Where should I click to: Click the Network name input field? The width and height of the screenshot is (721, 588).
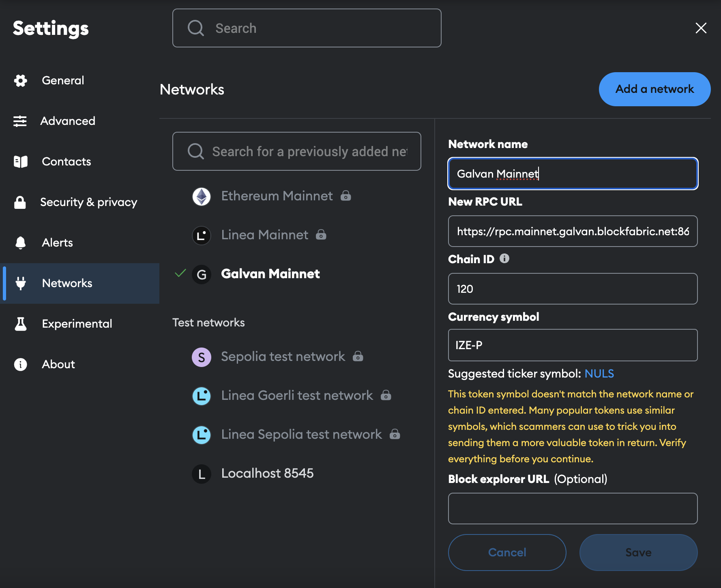point(573,174)
